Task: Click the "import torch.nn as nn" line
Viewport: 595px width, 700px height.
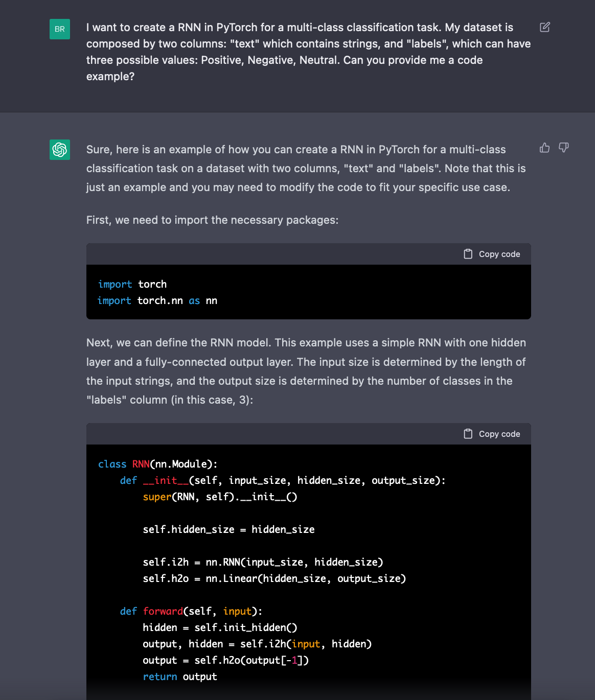Action: [157, 300]
